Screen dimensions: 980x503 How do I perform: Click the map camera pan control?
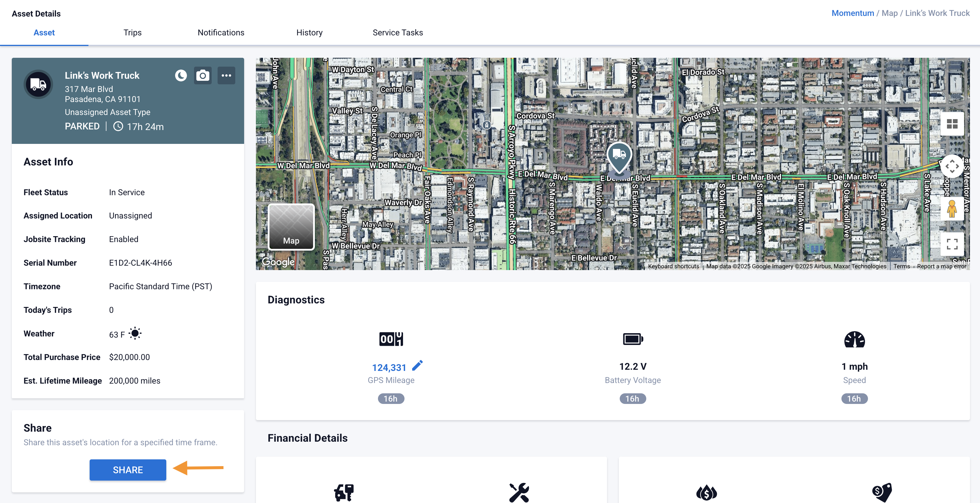pos(952,166)
